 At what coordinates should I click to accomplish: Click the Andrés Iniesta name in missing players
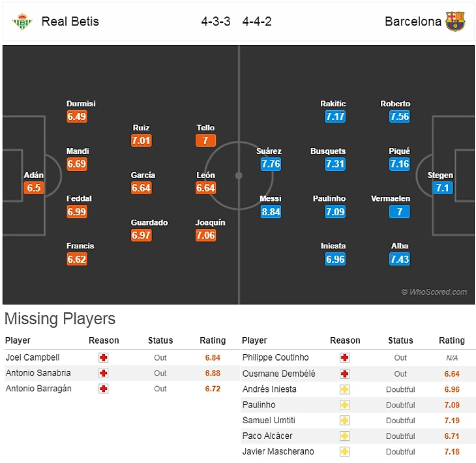269,389
